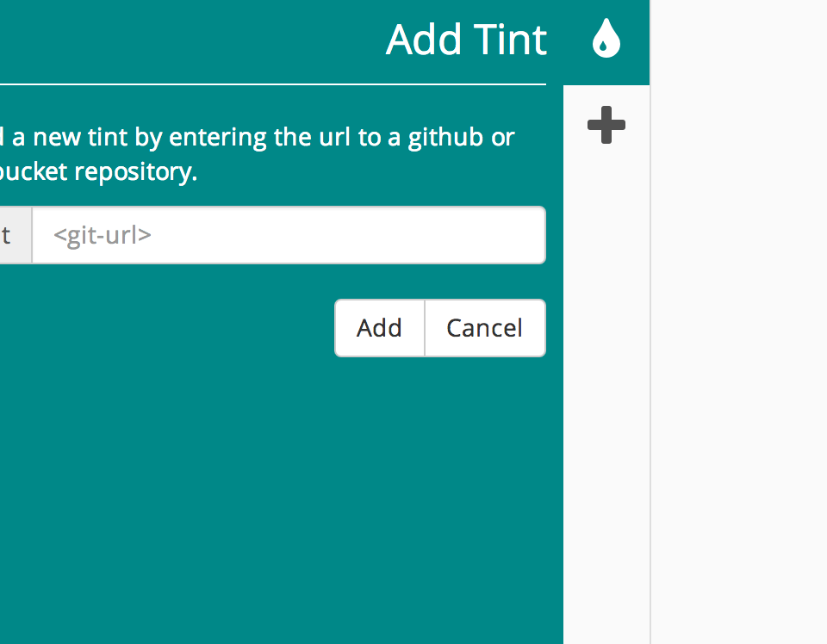Click inside the repository URL text box

coord(289,235)
